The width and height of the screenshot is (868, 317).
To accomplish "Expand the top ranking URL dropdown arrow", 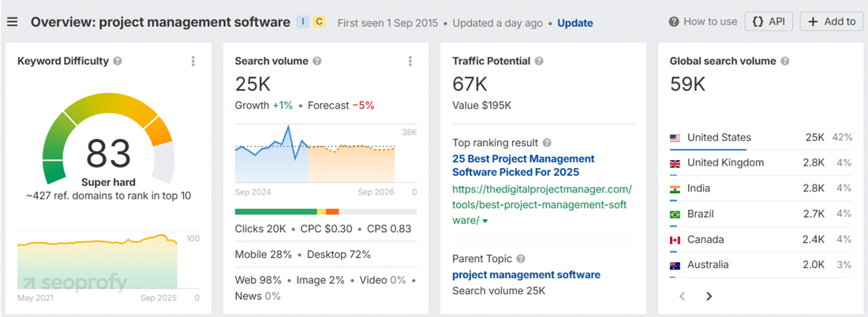I will [x=485, y=222].
